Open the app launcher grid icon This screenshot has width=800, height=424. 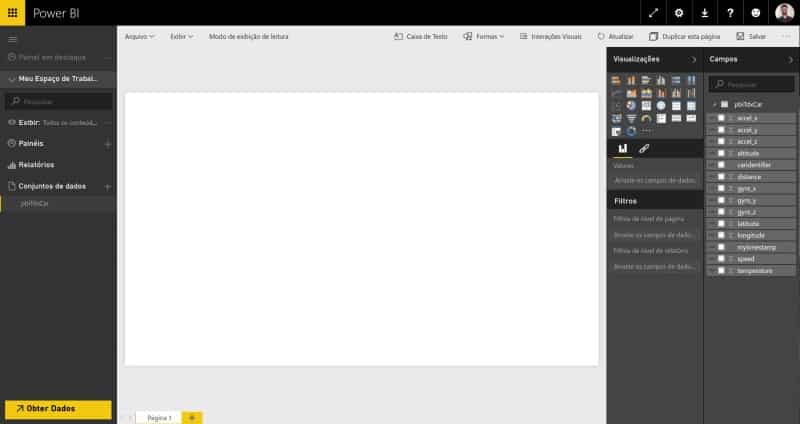click(12, 13)
